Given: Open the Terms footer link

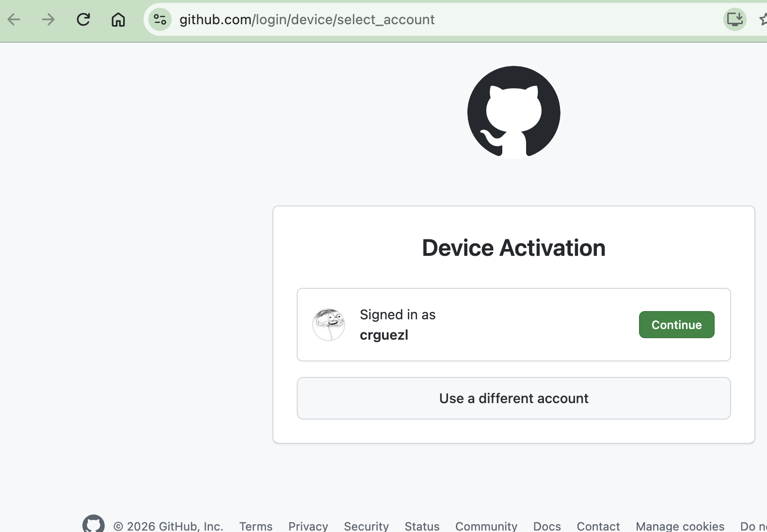Looking at the screenshot, I should coord(256,526).
